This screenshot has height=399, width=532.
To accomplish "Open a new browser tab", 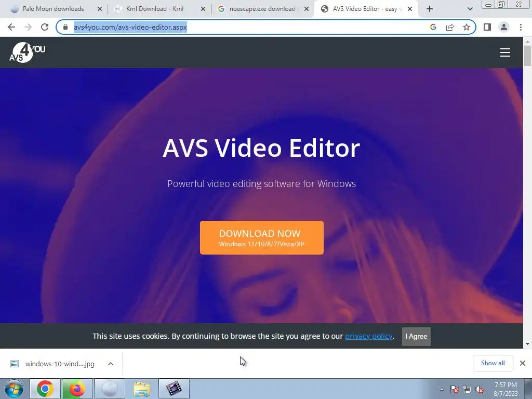I will (x=430, y=9).
